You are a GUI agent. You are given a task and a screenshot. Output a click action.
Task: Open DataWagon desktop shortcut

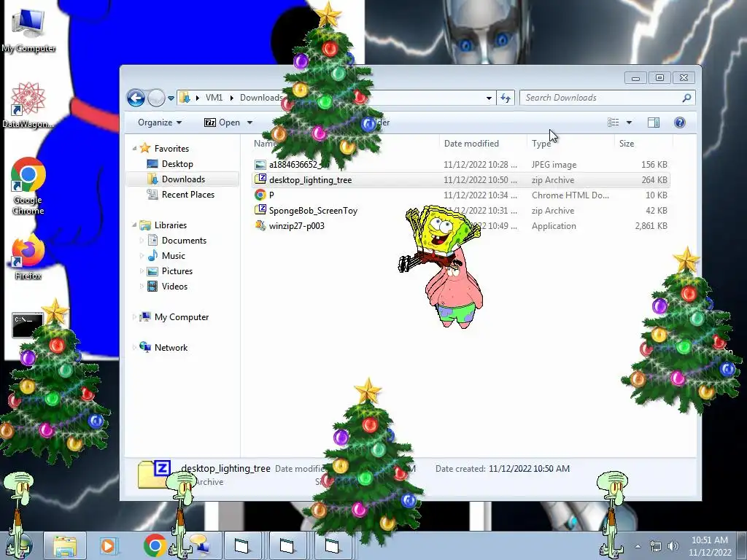[28, 105]
